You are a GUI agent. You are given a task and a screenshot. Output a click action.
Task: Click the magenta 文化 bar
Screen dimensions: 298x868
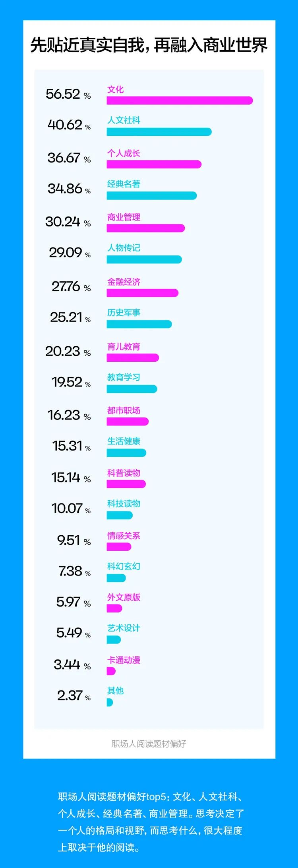pos(179,100)
